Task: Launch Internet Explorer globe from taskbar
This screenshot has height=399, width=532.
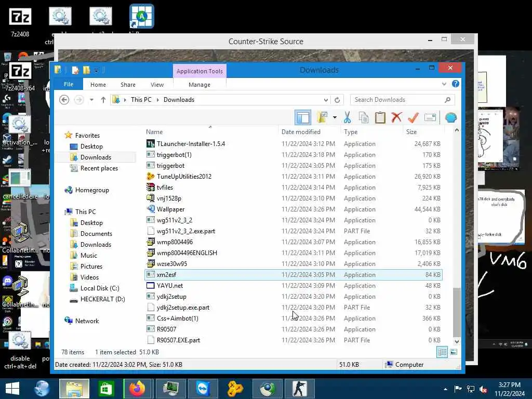Action: click(42, 389)
